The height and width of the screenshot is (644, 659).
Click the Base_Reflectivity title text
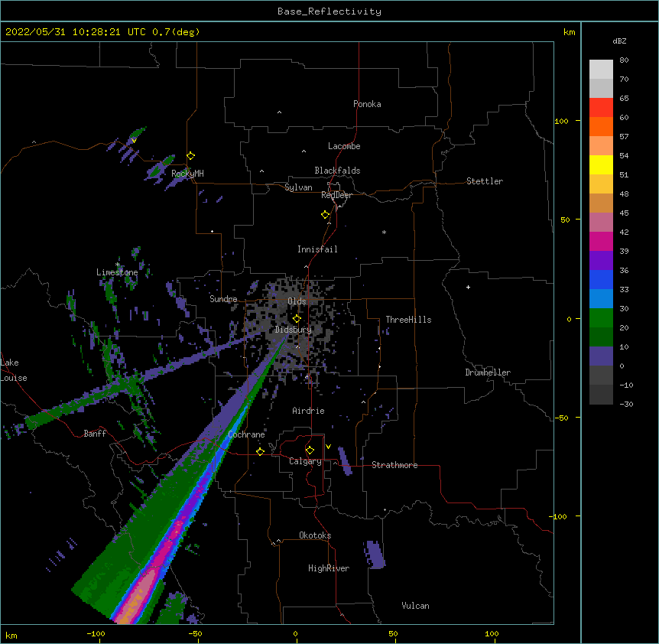[329, 11]
